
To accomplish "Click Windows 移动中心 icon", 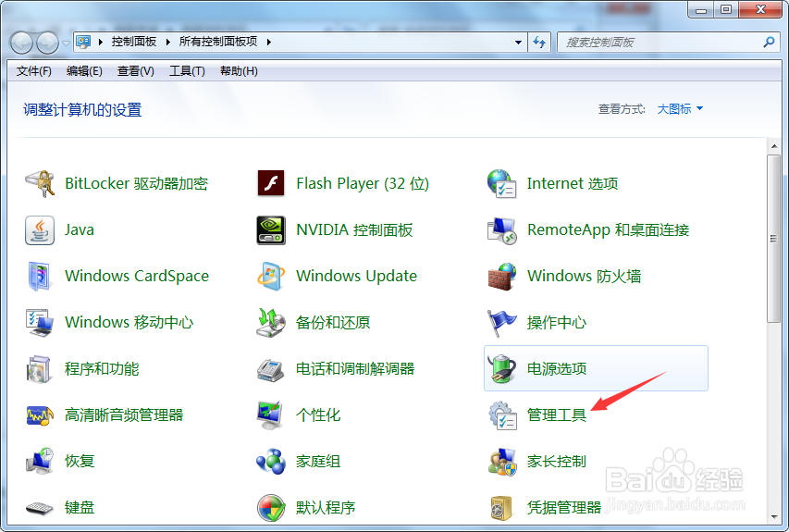I will tap(40, 323).
